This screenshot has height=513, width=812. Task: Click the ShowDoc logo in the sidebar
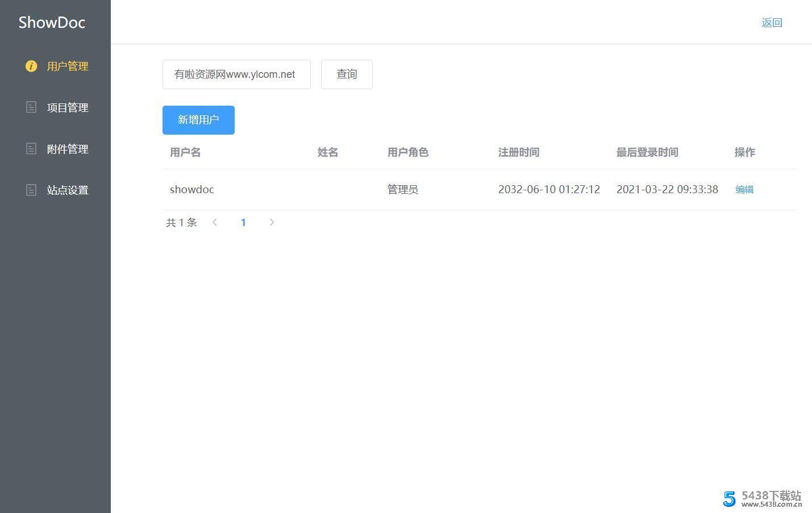52,23
